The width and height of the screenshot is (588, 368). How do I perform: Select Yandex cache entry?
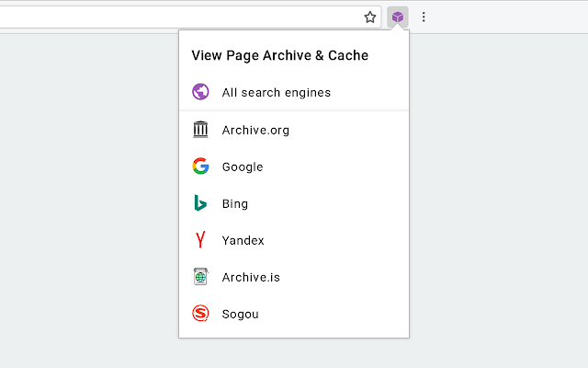pyautogui.click(x=294, y=240)
